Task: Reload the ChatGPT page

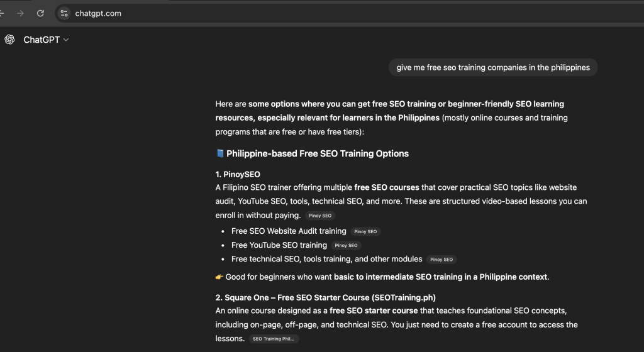Action: [x=41, y=13]
